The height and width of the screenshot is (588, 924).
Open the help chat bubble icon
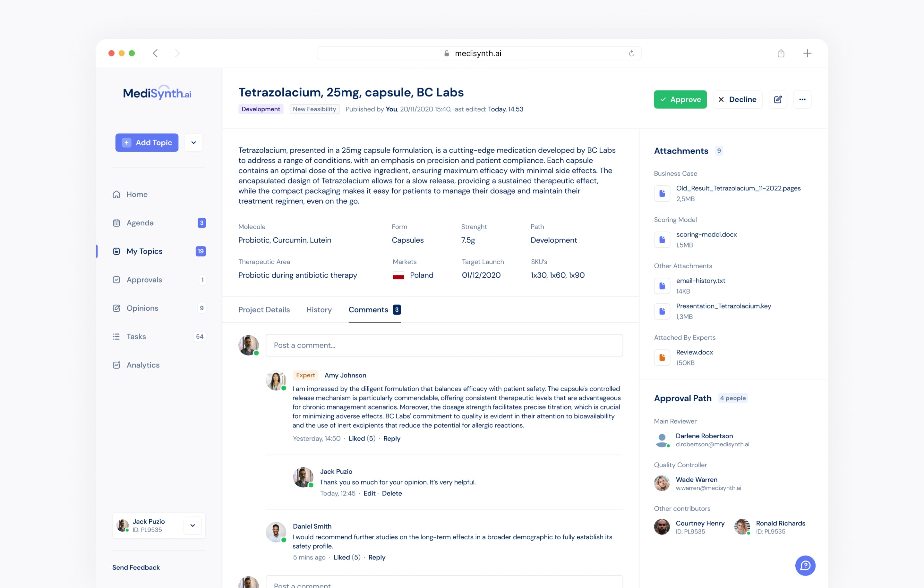(x=805, y=565)
